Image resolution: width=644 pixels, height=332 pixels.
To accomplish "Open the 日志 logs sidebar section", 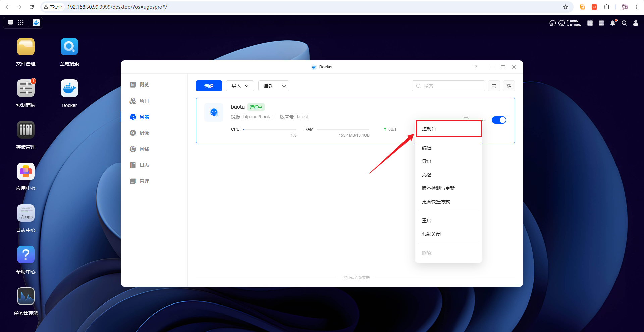I will (144, 165).
